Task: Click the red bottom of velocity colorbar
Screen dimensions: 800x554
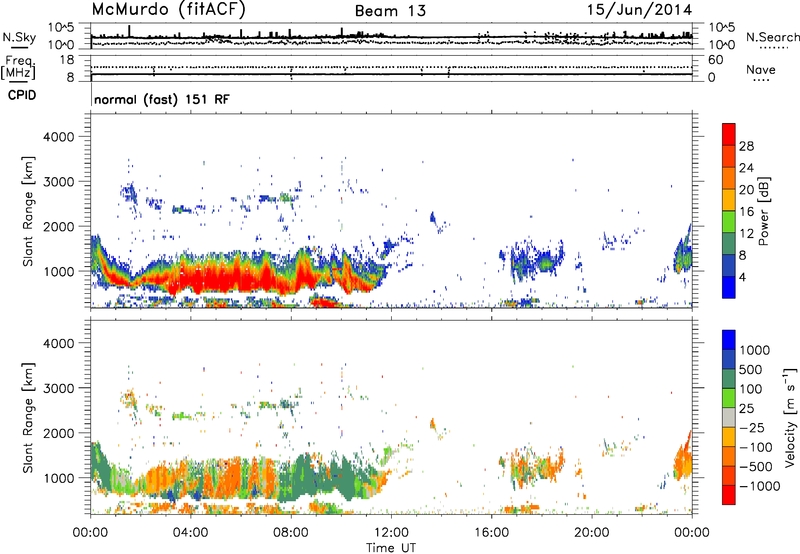Action: click(729, 495)
